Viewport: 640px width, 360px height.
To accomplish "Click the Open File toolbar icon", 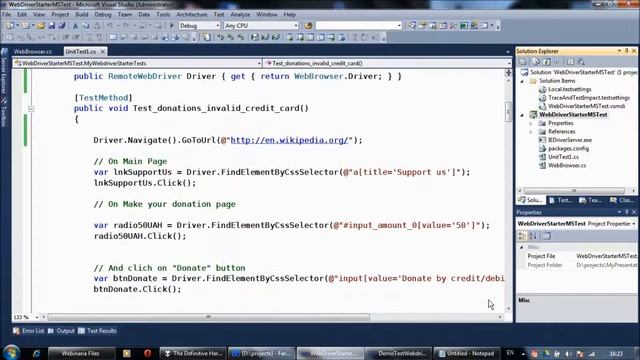I will (41, 26).
